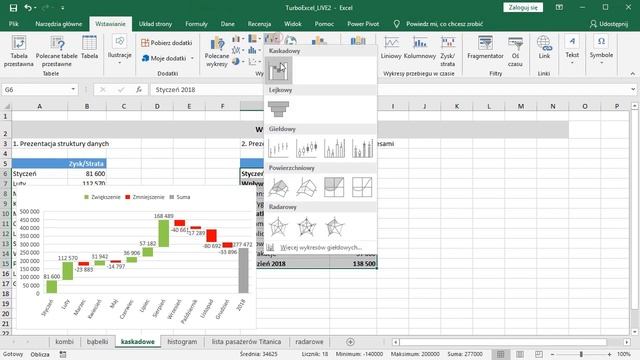Click the formula bar showing Styczeń 2018
This screenshot has width=640, height=360.
click(390, 89)
